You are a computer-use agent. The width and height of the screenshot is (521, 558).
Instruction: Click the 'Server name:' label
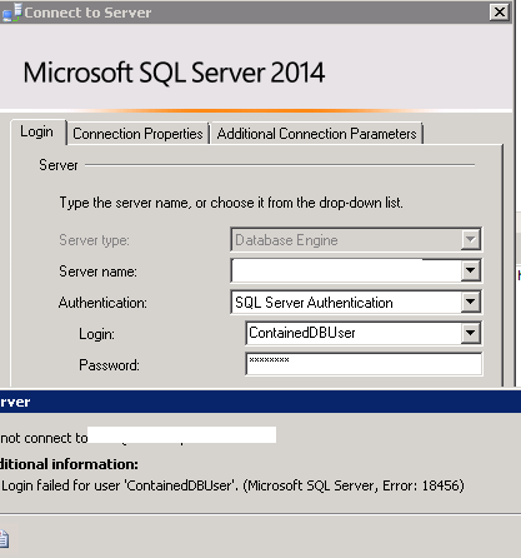point(98,272)
